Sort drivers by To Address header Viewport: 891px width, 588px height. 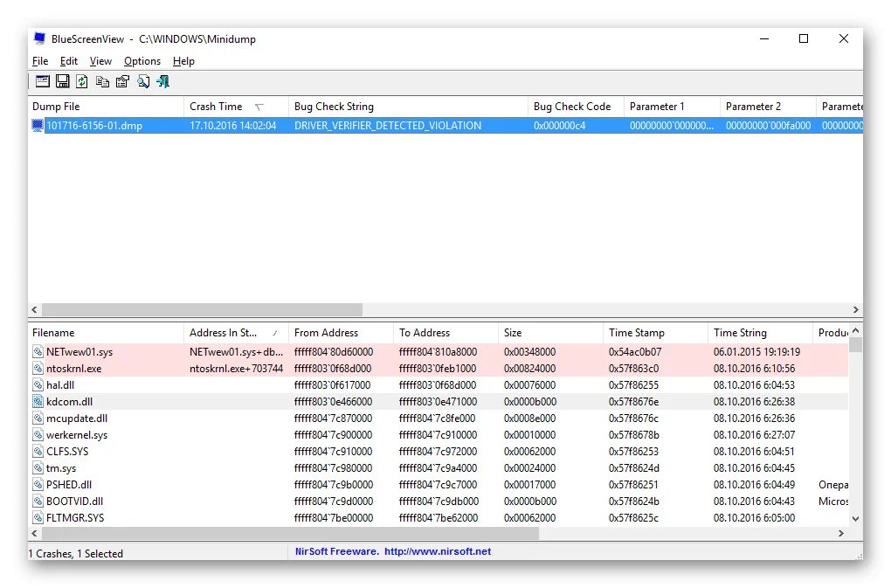click(x=445, y=332)
